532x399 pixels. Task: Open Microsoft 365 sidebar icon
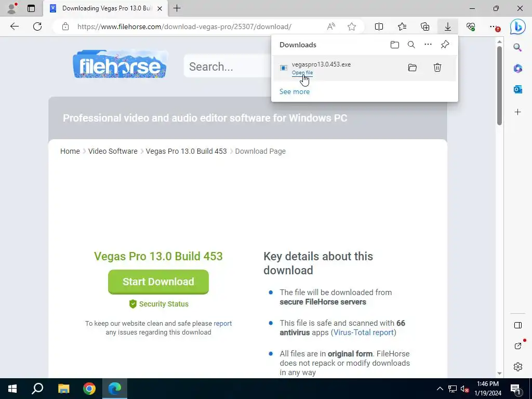518,68
